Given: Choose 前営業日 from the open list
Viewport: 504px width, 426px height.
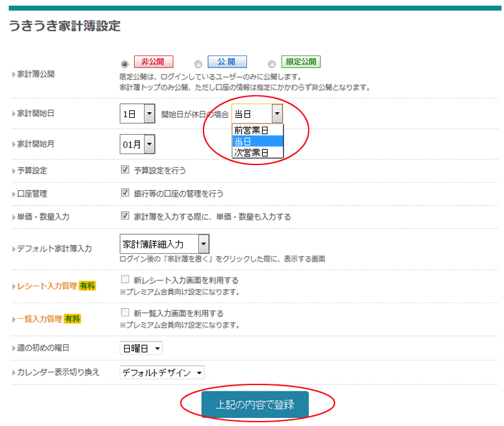Looking at the screenshot, I should [258, 130].
